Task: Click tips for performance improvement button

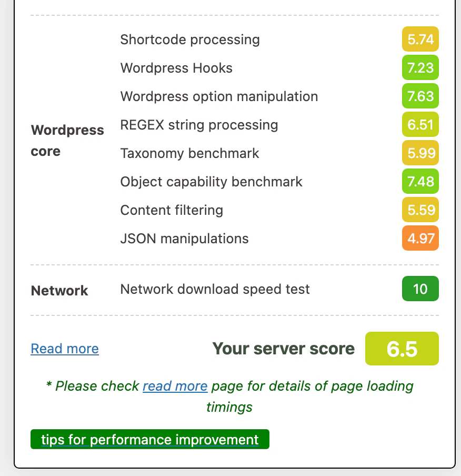Action: [x=150, y=440]
